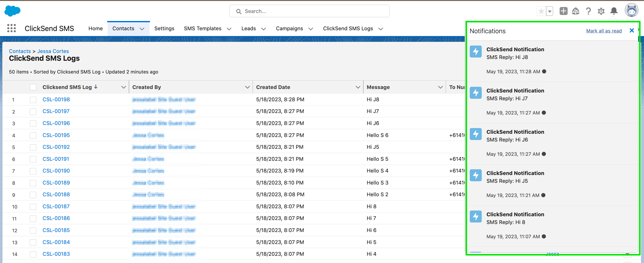Check the CSL-00191 row checkbox

point(33,159)
